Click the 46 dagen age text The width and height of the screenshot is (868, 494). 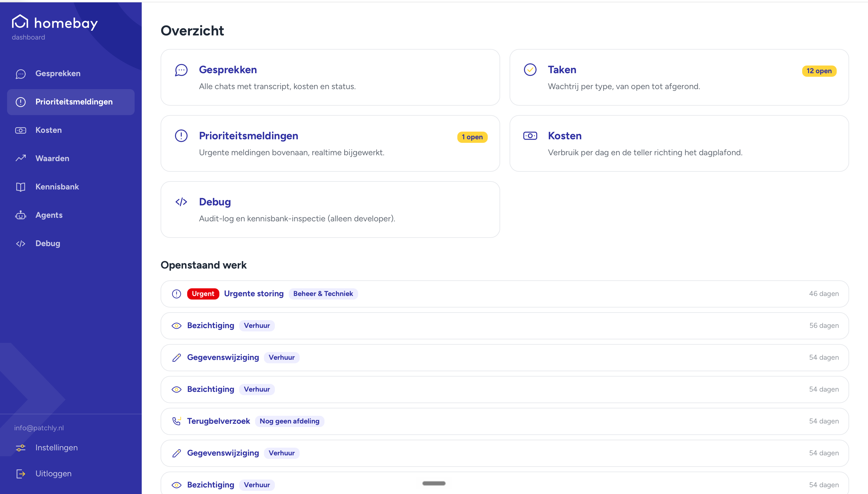824,294
